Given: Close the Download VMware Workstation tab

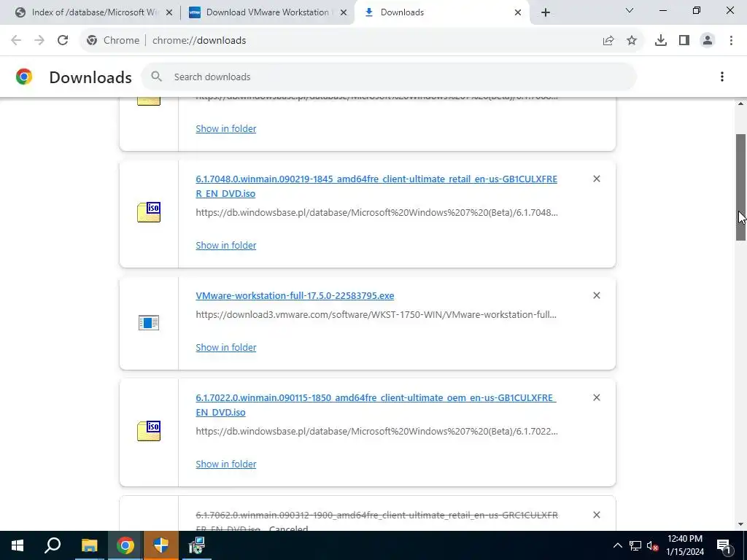Looking at the screenshot, I should coord(344,12).
